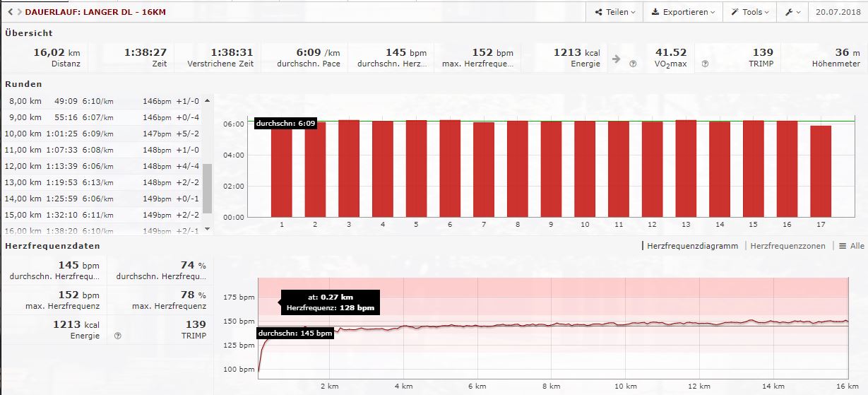Expand the Tools dropdown
Viewport: 868px width, 395px height.
[749, 12]
